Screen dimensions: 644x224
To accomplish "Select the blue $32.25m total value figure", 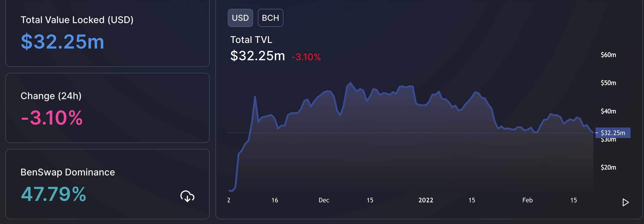I will (62, 42).
